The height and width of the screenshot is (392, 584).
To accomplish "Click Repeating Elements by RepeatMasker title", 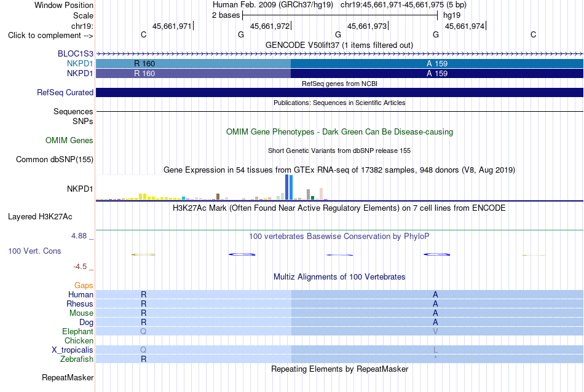I will 339,369.
